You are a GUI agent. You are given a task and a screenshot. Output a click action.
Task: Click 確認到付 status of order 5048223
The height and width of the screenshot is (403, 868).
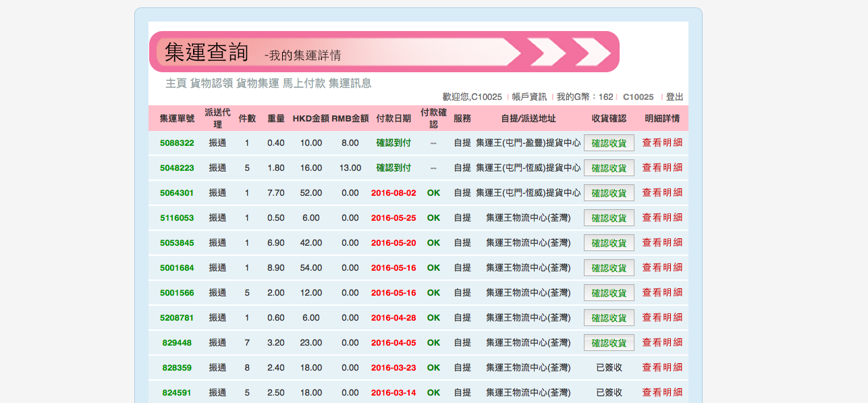coord(394,168)
